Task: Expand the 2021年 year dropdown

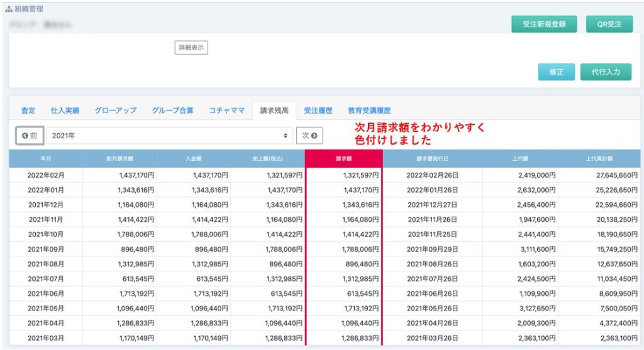Action: click(x=170, y=136)
